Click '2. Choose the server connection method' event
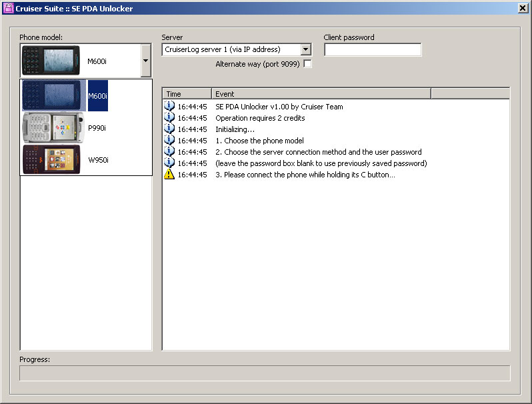Viewport: 532px width, 404px height. click(319, 152)
